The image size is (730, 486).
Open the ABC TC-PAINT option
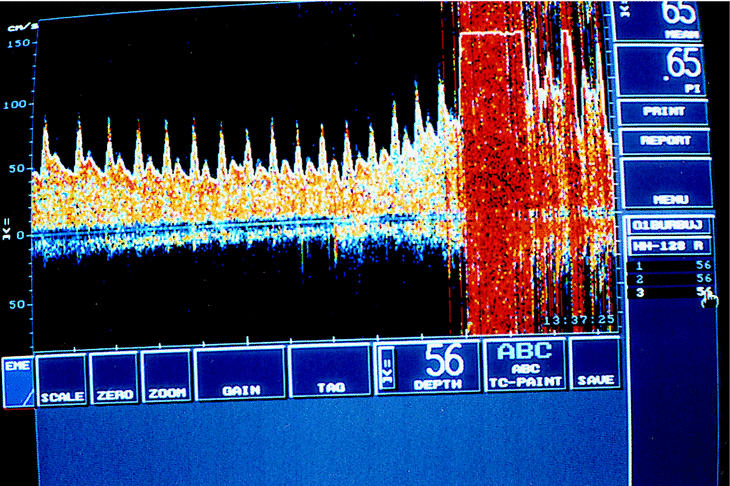coord(524,366)
